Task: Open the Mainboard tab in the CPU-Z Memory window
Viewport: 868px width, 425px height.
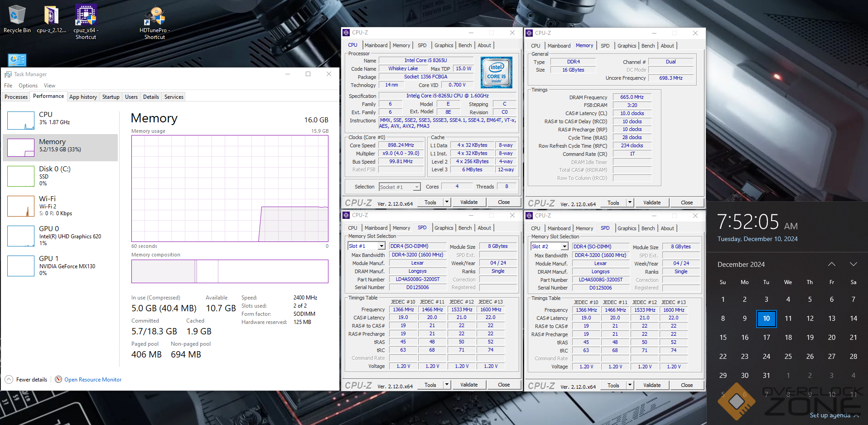Action: tap(559, 46)
